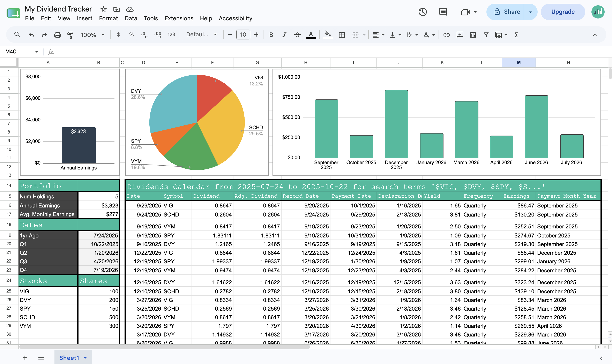Open the horizontal align dropdown
The height and width of the screenshot is (364, 612).
(378, 35)
